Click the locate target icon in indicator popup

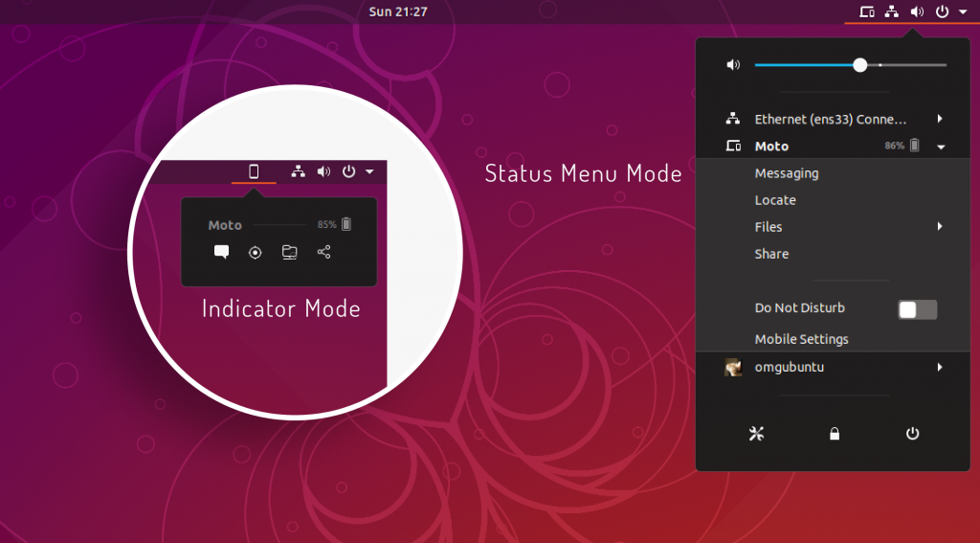[x=255, y=252]
